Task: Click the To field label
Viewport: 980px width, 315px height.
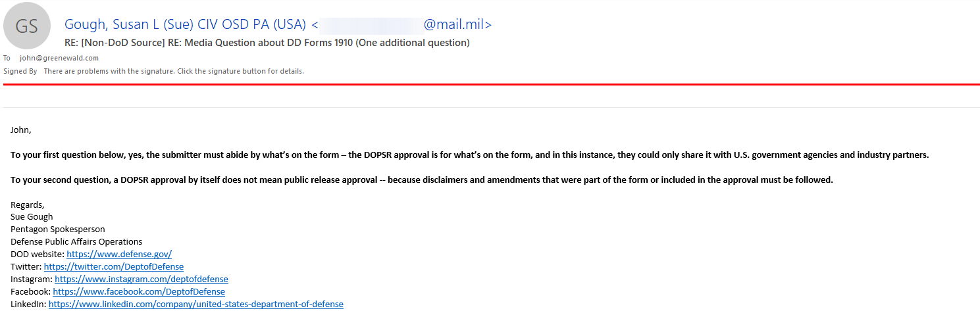Action: pos(7,58)
